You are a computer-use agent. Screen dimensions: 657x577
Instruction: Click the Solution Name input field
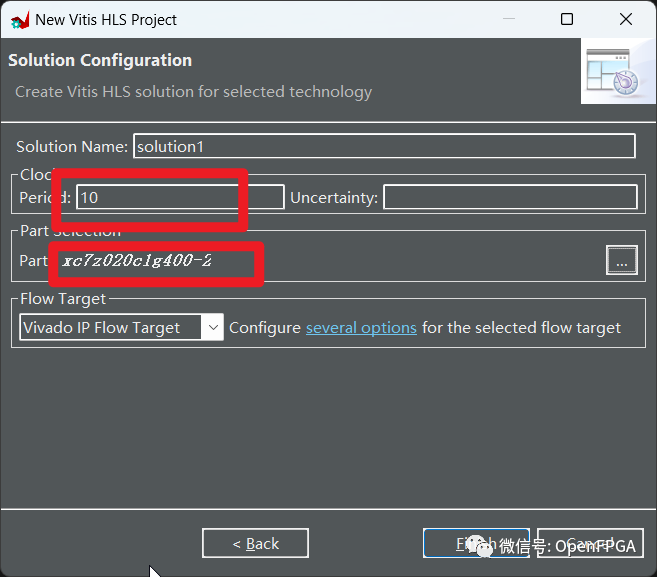[384, 146]
